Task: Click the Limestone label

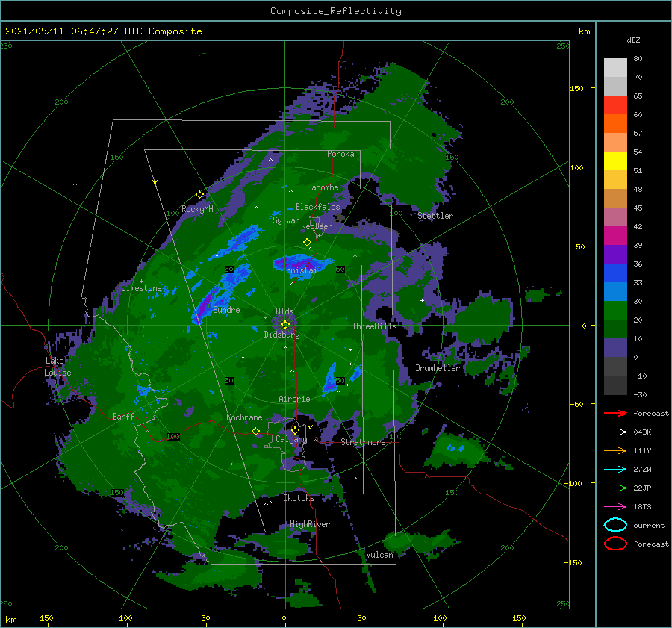Action: click(x=141, y=288)
